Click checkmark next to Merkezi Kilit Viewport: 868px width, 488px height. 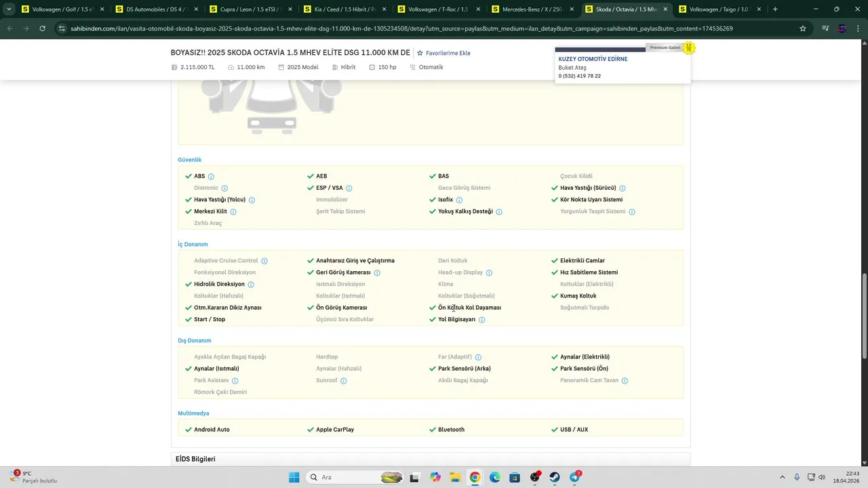click(189, 211)
